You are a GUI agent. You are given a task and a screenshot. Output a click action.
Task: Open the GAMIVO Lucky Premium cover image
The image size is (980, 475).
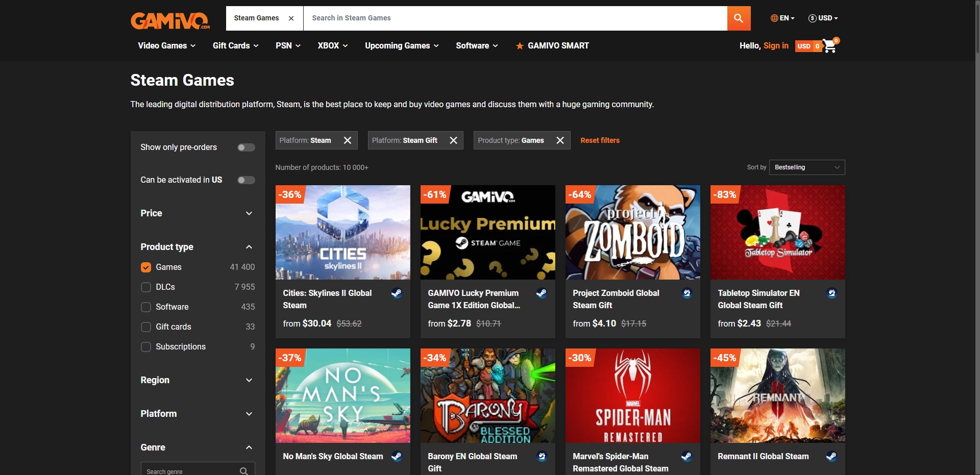click(x=488, y=232)
